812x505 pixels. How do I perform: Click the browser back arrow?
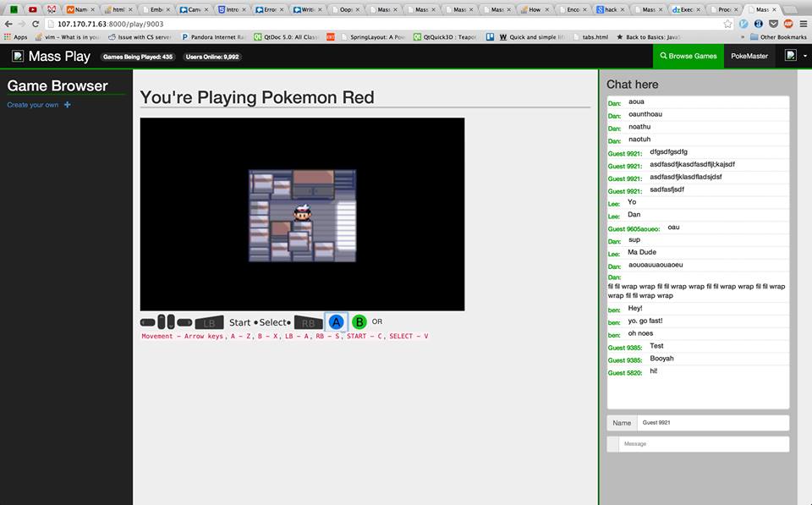click(x=8, y=24)
